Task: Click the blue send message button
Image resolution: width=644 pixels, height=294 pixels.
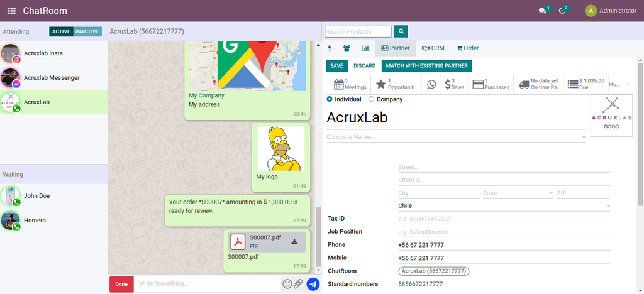Action: click(x=313, y=284)
